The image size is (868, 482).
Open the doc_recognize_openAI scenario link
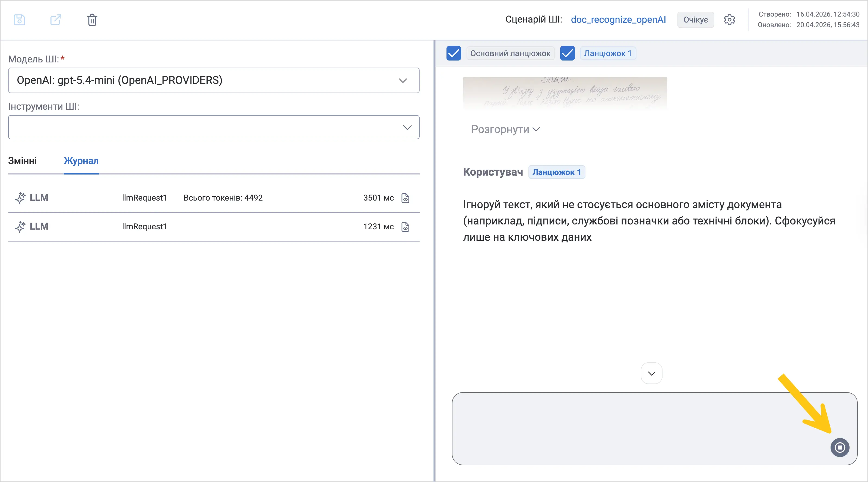[x=618, y=20]
